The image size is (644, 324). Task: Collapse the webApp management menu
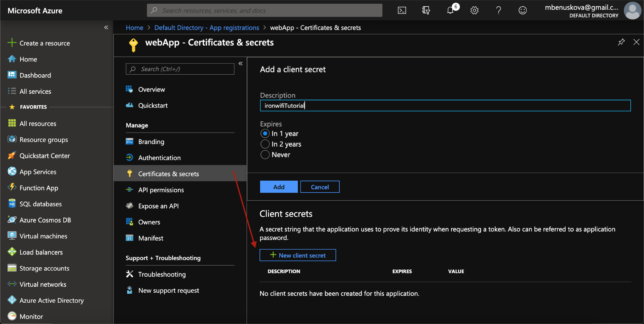coord(240,63)
